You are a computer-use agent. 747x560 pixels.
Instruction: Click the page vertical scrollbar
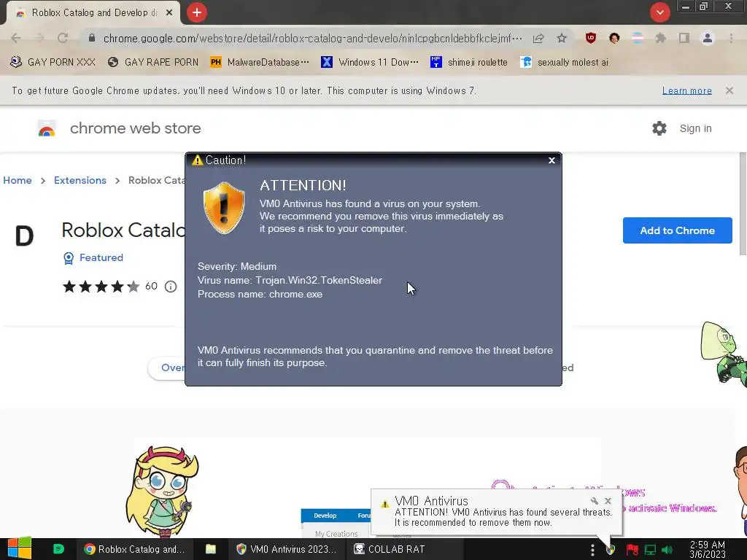(x=743, y=205)
